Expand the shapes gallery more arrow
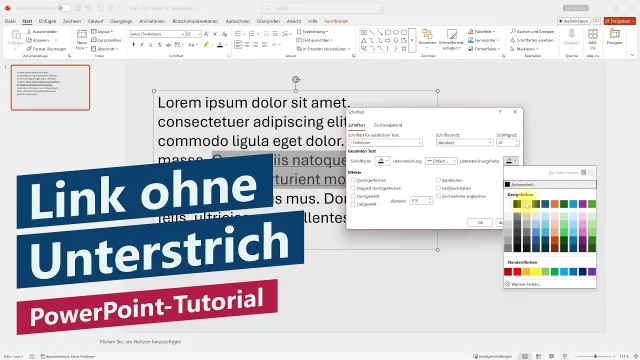 coord(412,40)
